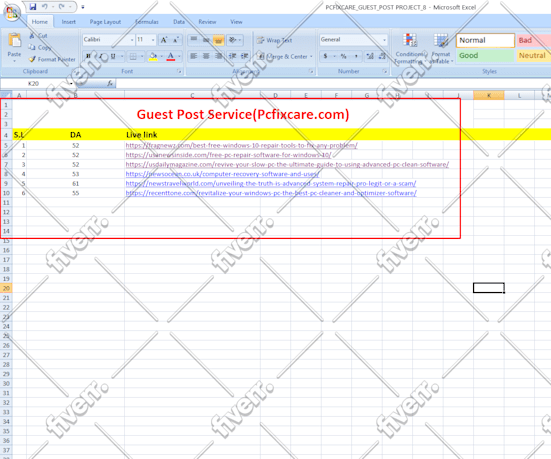
Task: Apply Comma Style
Action: 356,56
